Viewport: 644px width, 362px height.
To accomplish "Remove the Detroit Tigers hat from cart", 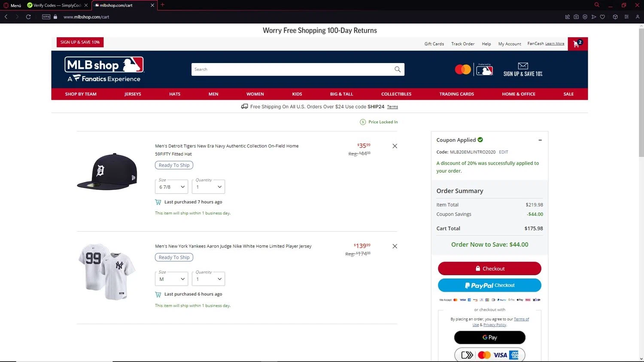I will point(395,146).
